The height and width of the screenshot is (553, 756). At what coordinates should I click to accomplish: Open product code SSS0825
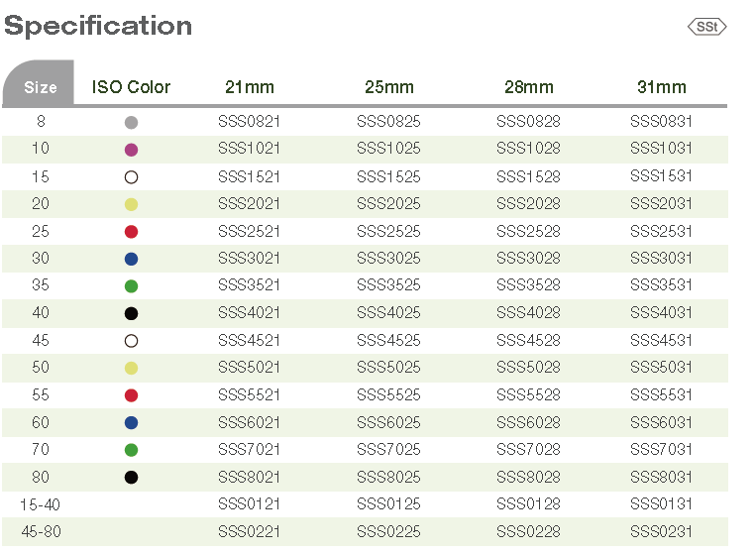388,122
